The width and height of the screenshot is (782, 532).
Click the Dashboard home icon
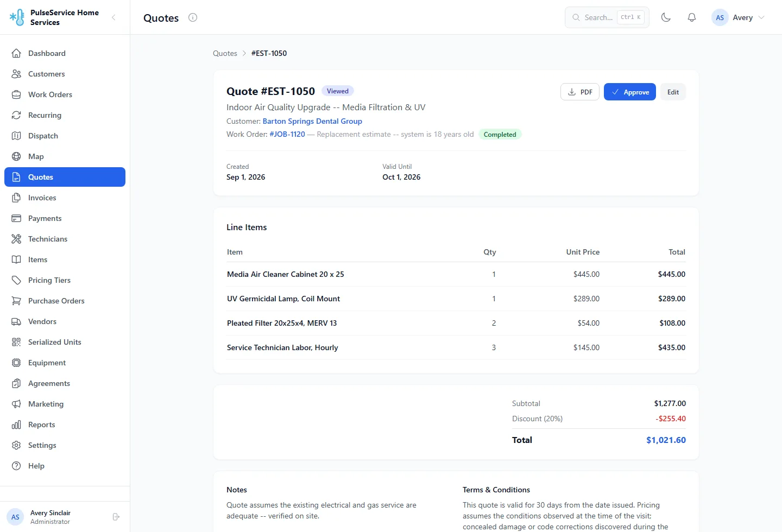click(x=16, y=53)
